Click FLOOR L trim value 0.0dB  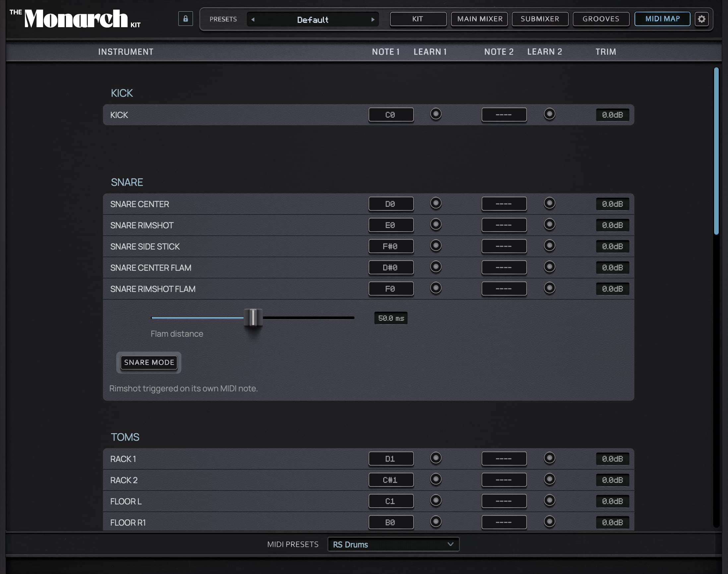coord(612,501)
